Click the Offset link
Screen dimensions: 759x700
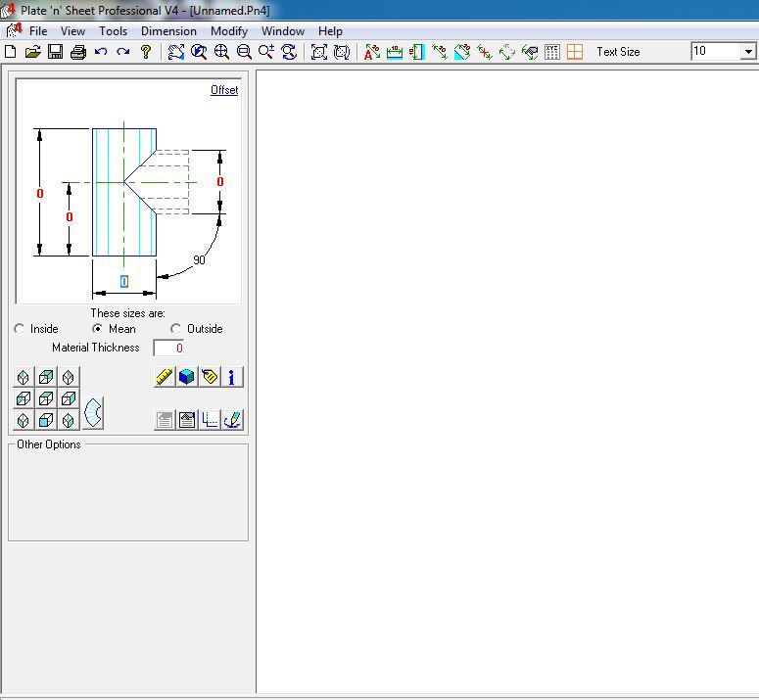[224, 90]
